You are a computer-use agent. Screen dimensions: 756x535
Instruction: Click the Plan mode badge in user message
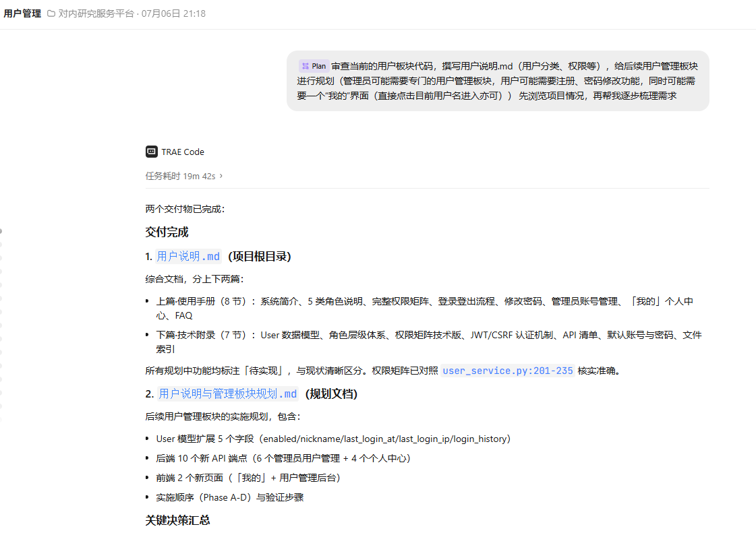[x=314, y=66]
